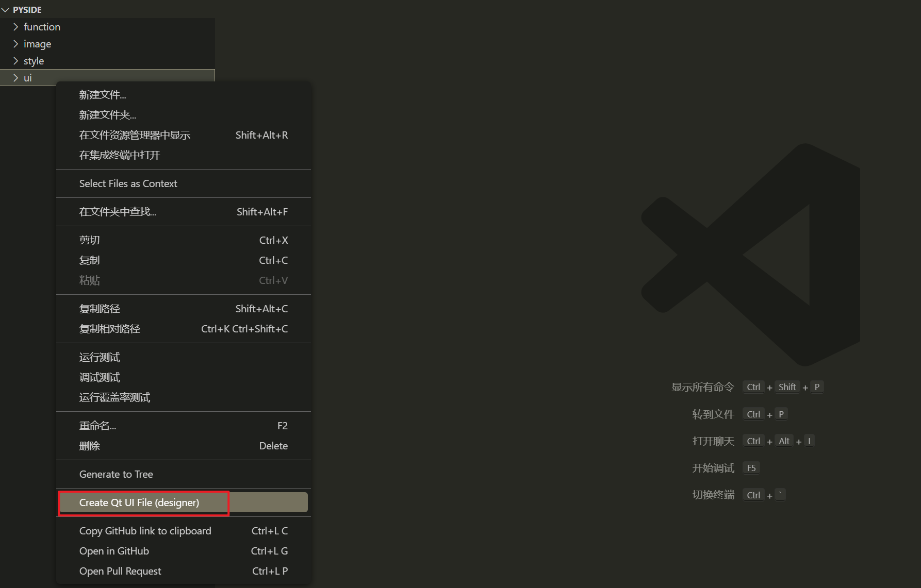Viewport: 921px width, 588px height.
Task: Choose 新建文件... from context menu
Action: (103, 95)
